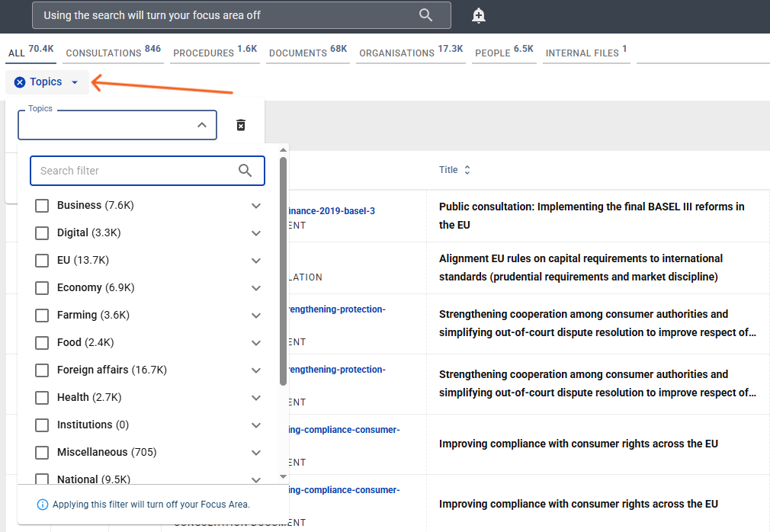Delete the filter using trash icon
Viewport: 770px width, 532px height.
click(241, 125)
